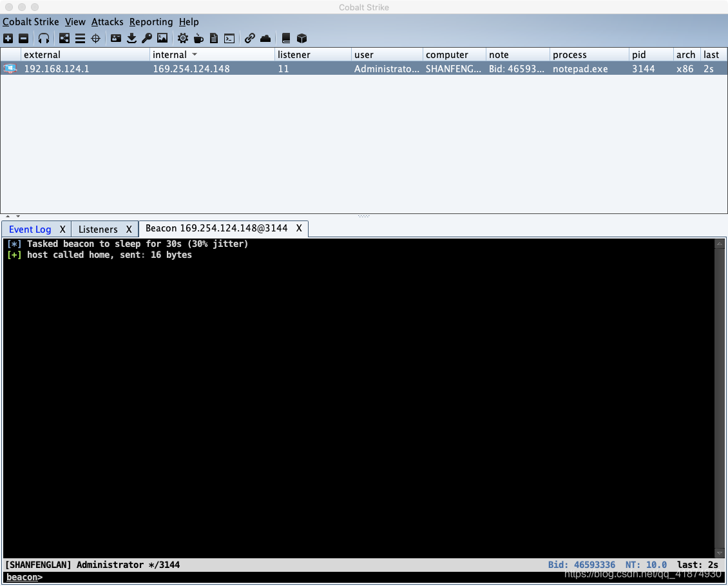Click the console scrollbar up arrow
728x586 pixels.
coord(720,244)
